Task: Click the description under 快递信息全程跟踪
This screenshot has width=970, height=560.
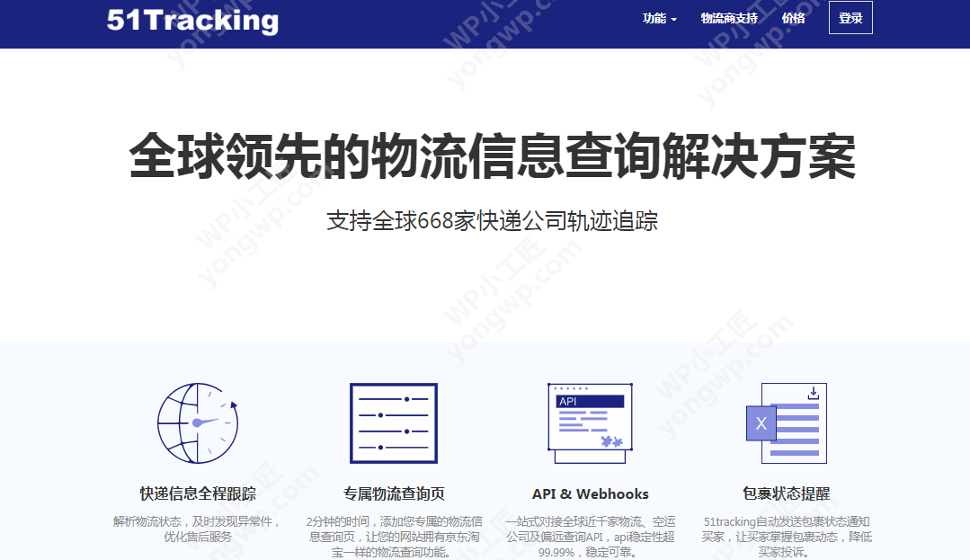Action: point(198,529)
